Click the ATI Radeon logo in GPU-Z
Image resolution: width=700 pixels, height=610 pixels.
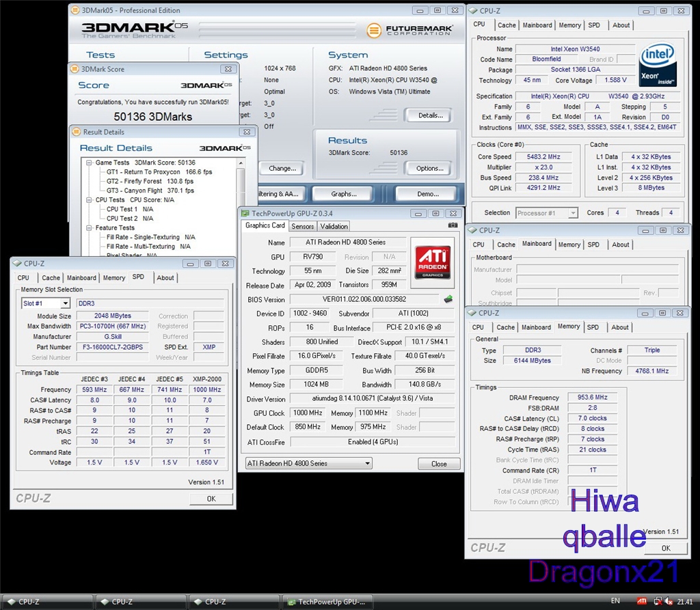[432, 262]
